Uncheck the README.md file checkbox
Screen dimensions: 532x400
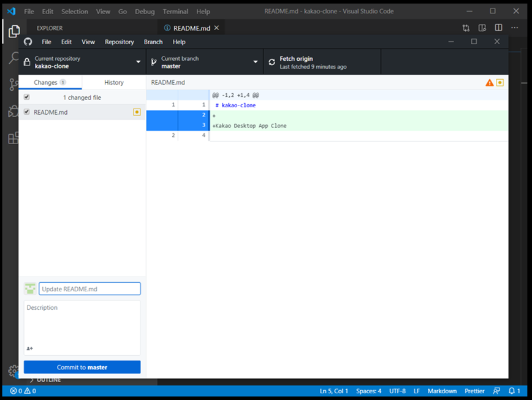(27, 112)
